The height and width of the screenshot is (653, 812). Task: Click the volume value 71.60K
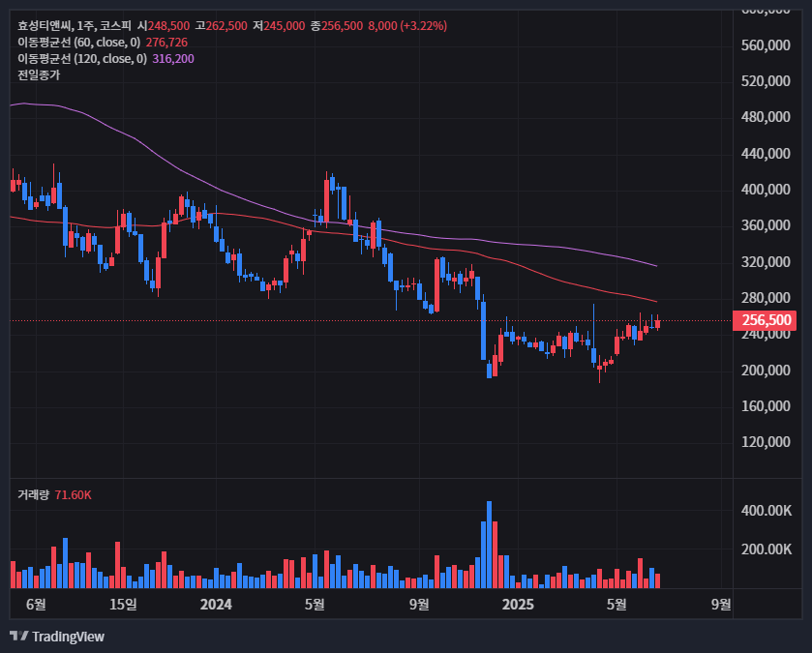click(73, 495)
